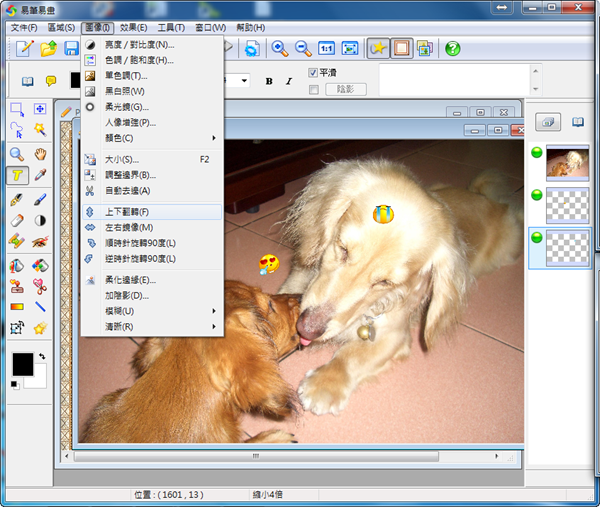
Task: Click the zoom in magnifier icon
Action: tap(280, 49)
